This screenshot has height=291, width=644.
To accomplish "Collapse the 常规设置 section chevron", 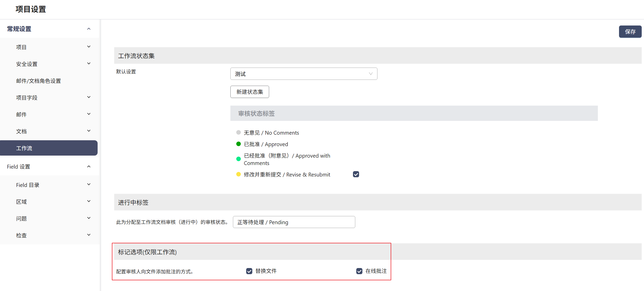I will pos(89,29).
